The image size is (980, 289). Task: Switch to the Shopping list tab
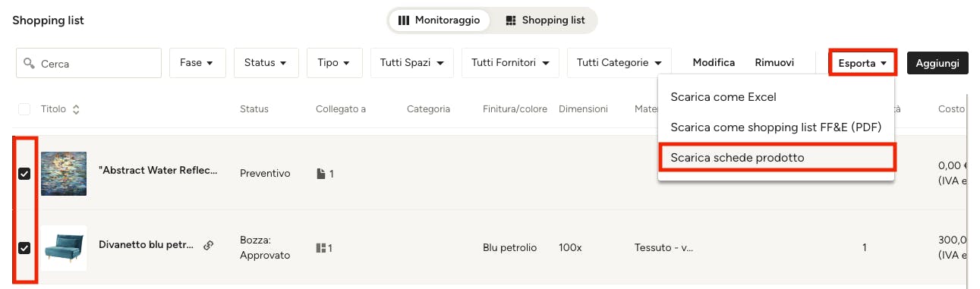pyautogui.click(x=545, y=20)
